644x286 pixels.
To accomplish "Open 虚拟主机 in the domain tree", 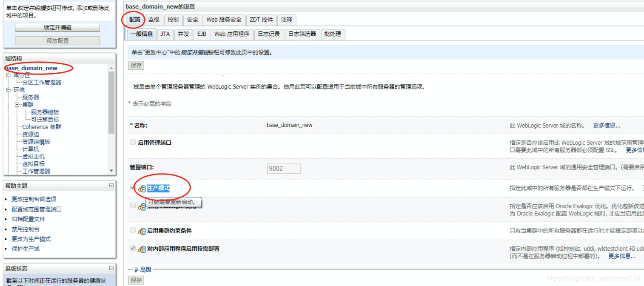I will pyautogui.click(x=34, y=157).
